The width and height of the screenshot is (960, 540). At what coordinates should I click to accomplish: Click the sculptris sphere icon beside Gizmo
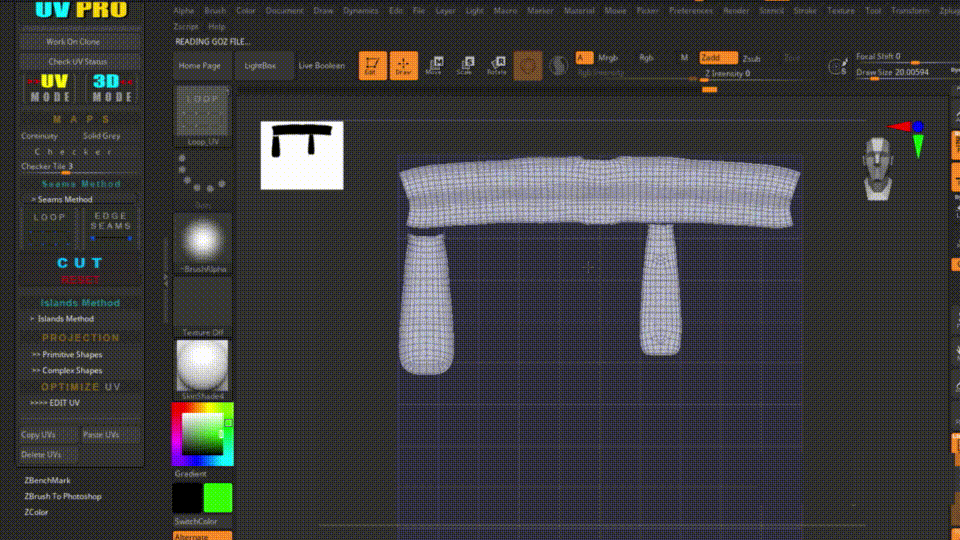coord(558,66)
